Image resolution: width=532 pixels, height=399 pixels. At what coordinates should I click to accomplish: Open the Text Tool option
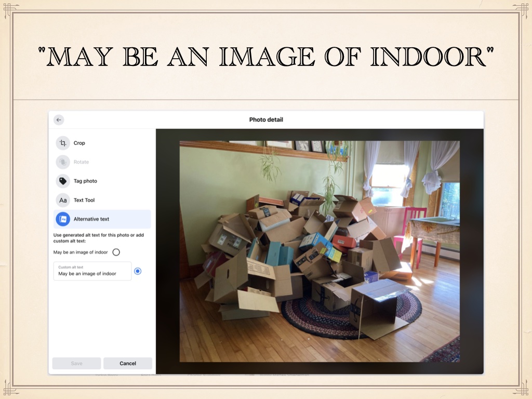(84, 200)
